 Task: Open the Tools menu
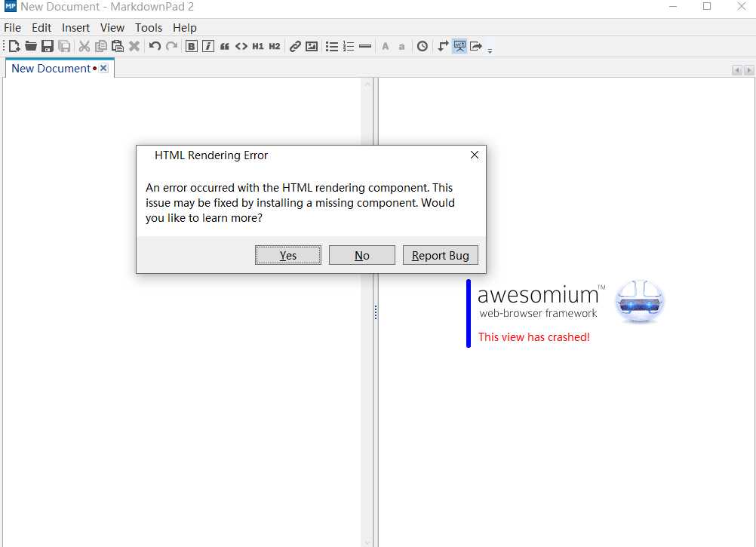point(149,27)
